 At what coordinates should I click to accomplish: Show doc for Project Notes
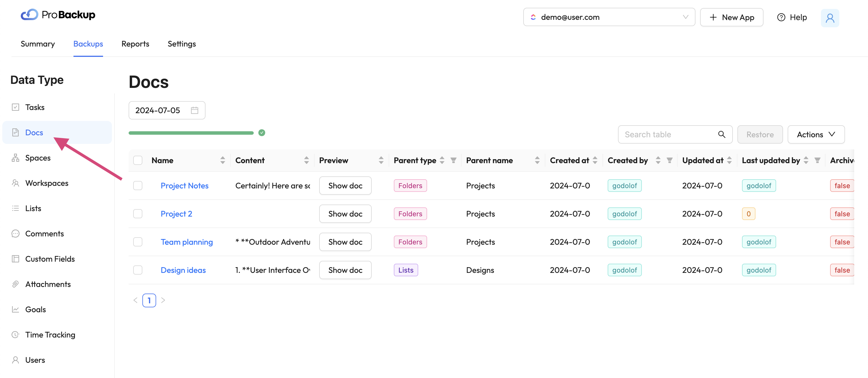pos(345,186)
